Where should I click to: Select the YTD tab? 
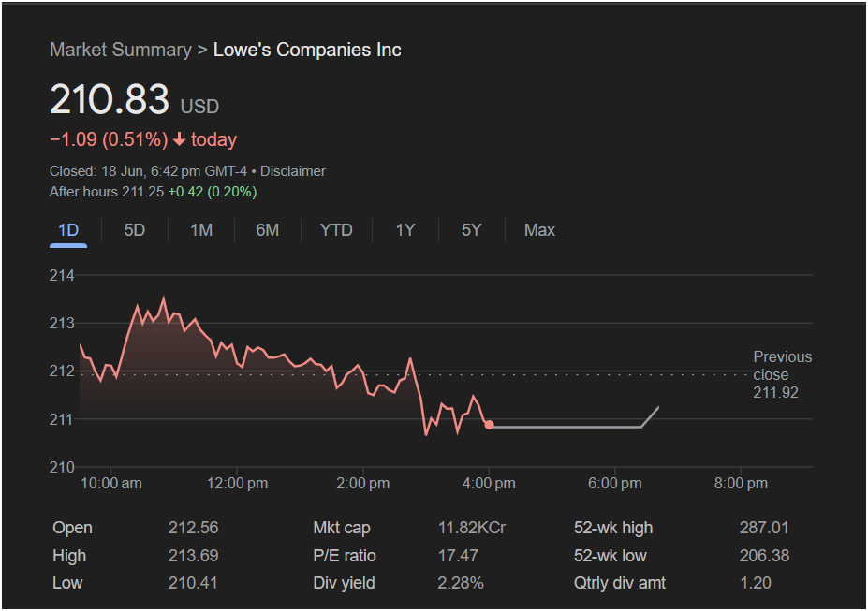336,230
